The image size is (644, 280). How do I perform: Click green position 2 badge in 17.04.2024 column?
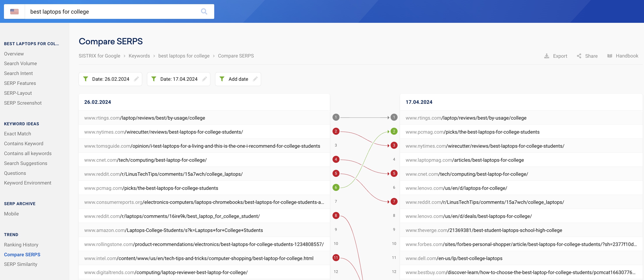pyautogui.click(x=394, y=131)
